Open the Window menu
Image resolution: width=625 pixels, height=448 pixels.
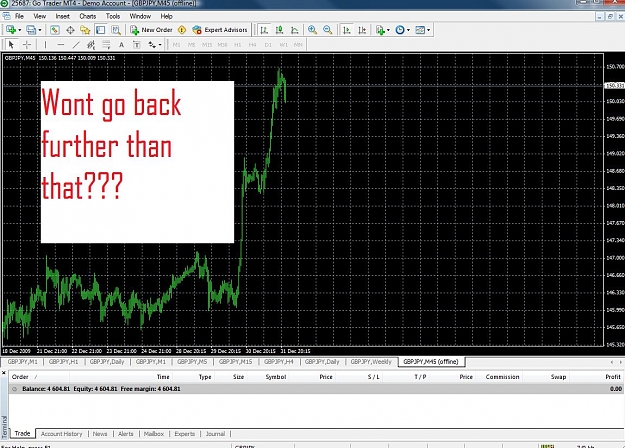point(140,16)
